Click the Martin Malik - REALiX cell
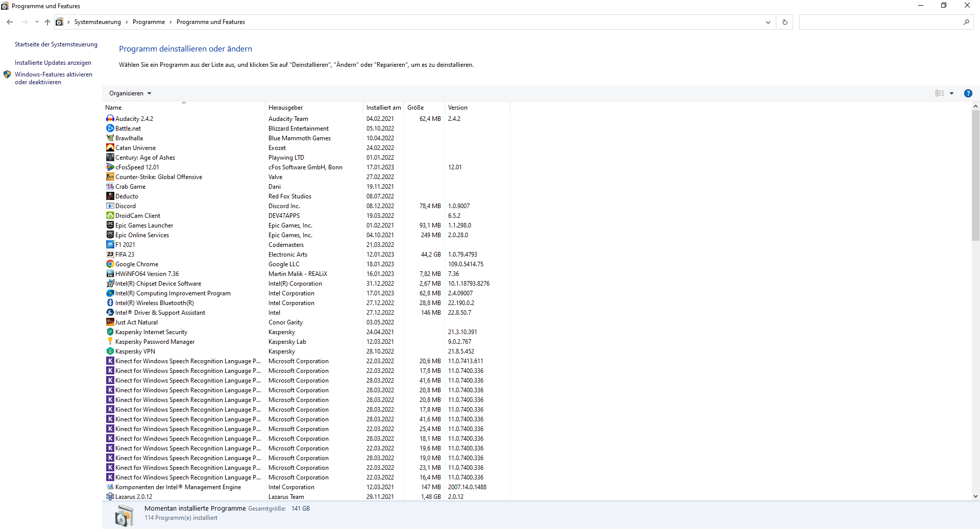The width and height of the screenshot is (980, 529). (298, 274)
